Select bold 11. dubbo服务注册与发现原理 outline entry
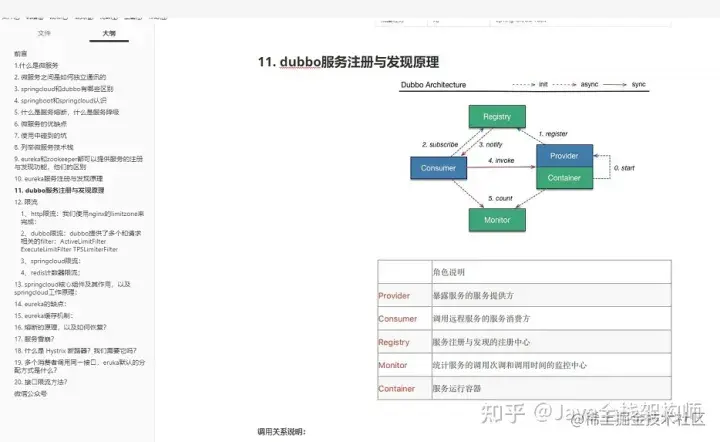The width and height of the screenshot is (720, 442). (x=59, y=190)
